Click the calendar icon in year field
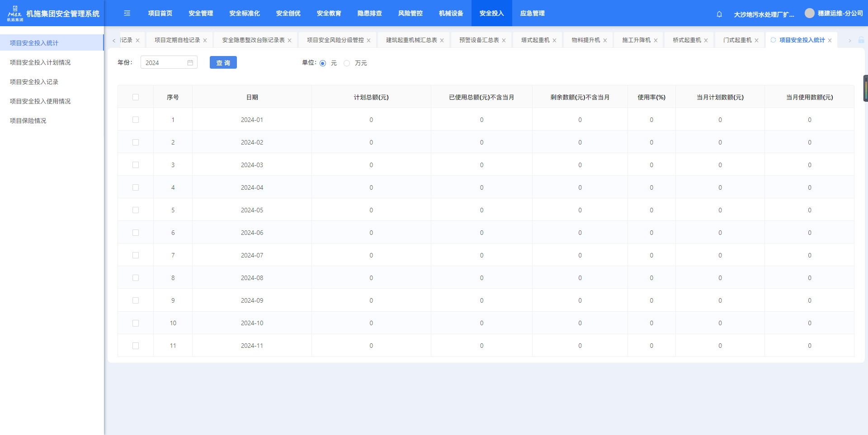868x435 pixels. pyautogui.click(x=190, y=63)
